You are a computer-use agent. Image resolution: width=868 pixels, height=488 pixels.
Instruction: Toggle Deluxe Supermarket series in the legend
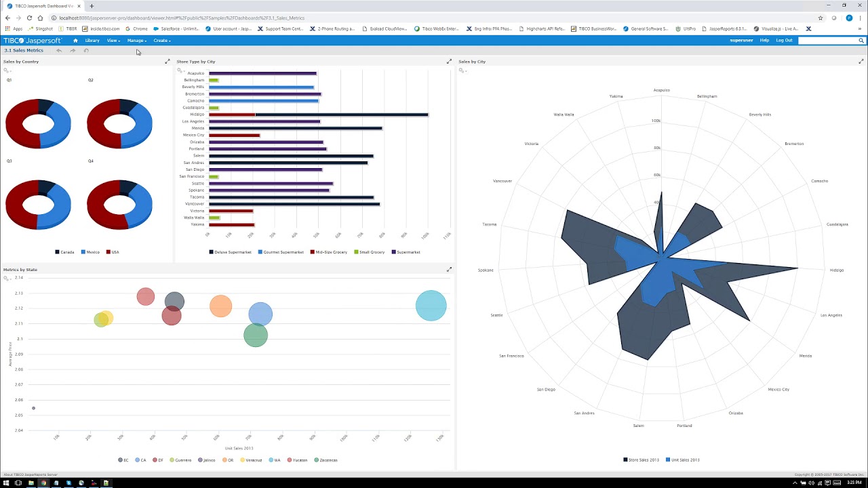pos(230,252)
